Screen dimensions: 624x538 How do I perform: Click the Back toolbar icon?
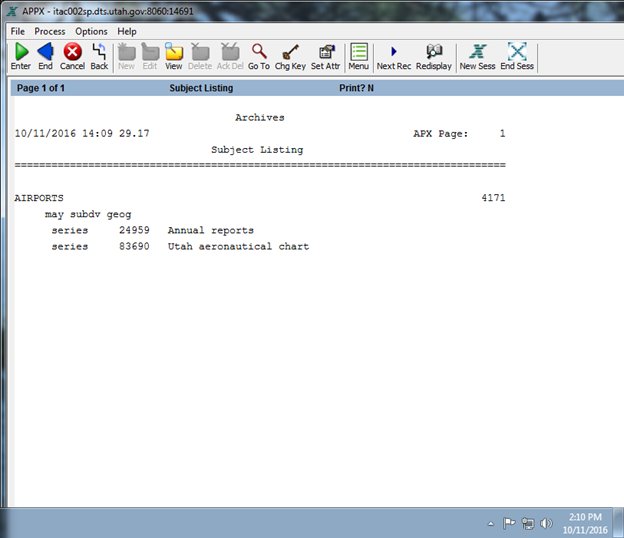(99, 52)
